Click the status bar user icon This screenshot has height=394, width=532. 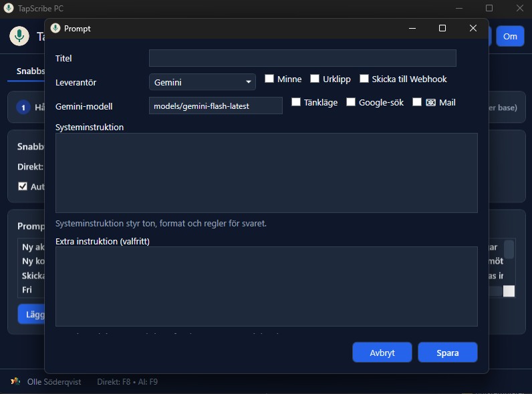[x=15, y=381]
